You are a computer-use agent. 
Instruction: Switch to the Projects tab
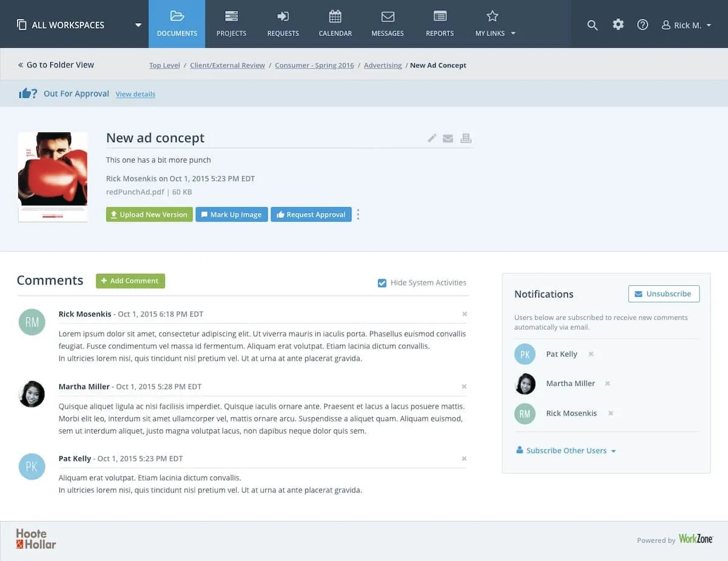231,24
